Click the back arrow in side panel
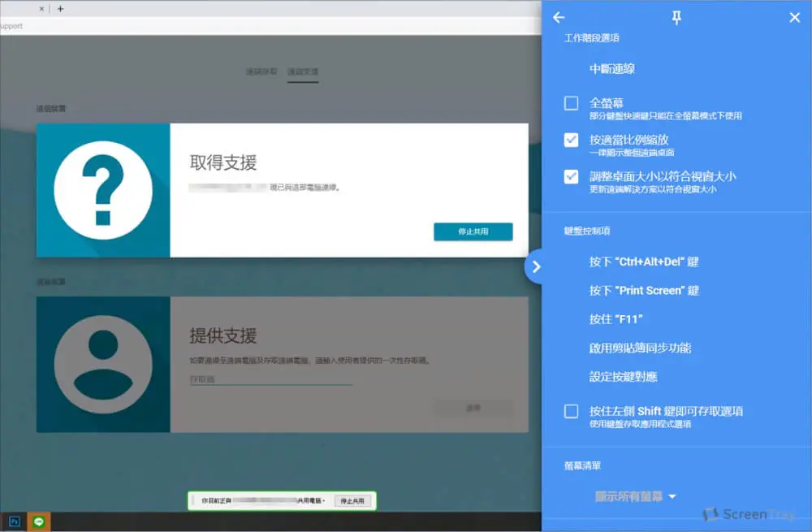Viewport: 812px width, 532px height. click(x=559, y=18)
